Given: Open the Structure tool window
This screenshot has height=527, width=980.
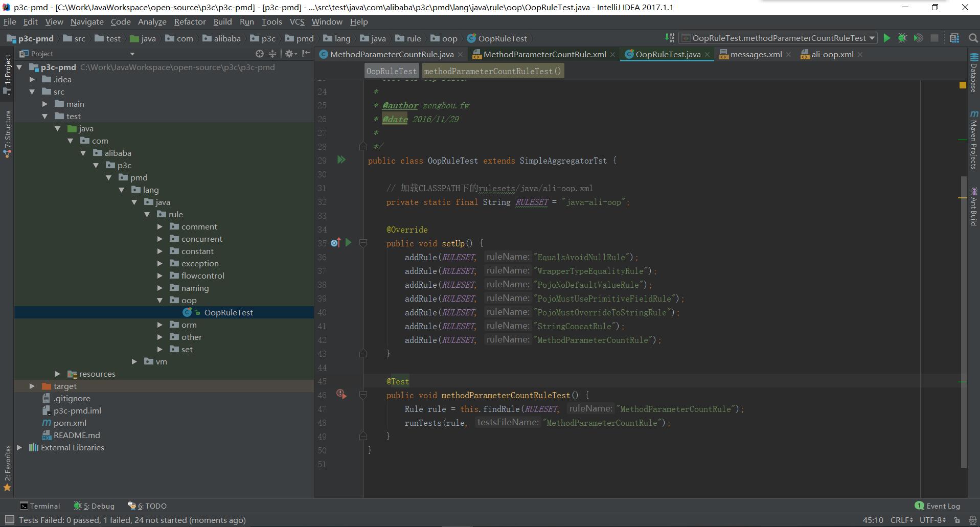Looking at the screenshot, I should (7, 134).
